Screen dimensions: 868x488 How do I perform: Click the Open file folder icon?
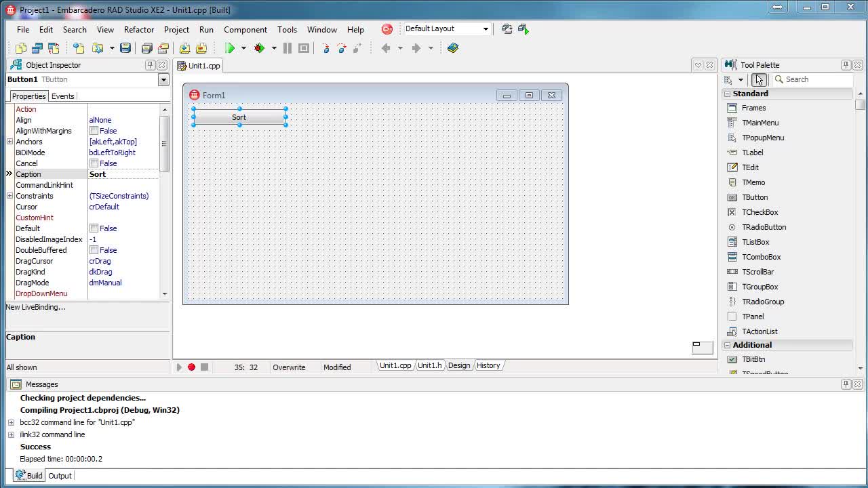coord(98,48)
